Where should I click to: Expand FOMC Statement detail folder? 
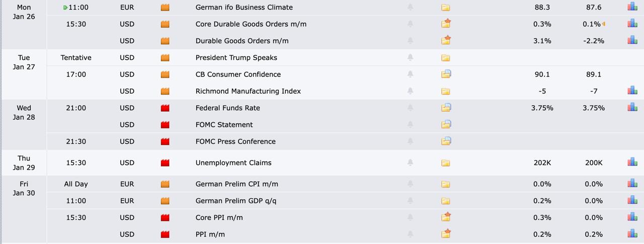[x=446, y=124]
